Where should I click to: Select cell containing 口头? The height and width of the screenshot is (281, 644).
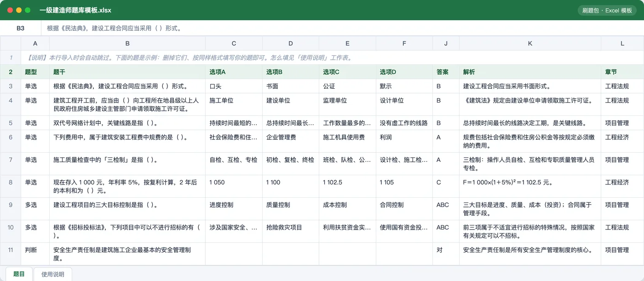(x=234, y=86)
